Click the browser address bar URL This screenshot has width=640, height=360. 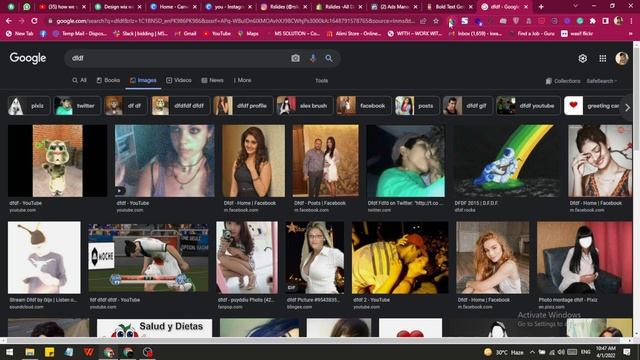pos(235,21)
